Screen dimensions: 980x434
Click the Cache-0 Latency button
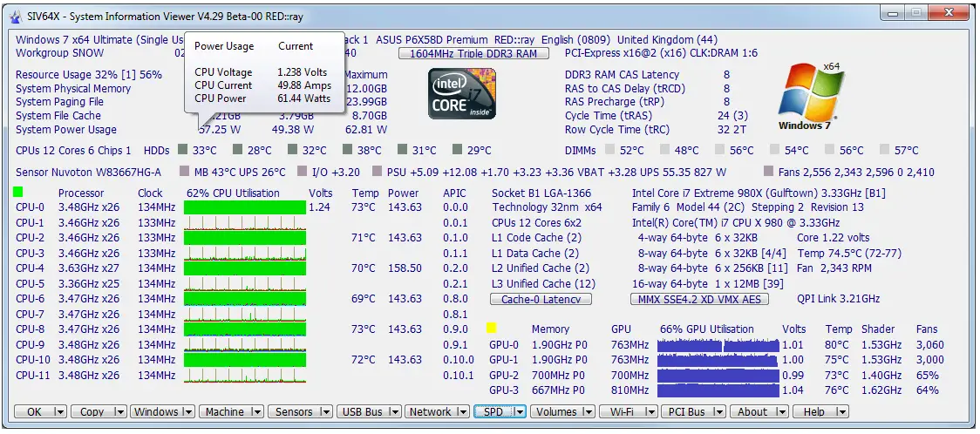541,299
